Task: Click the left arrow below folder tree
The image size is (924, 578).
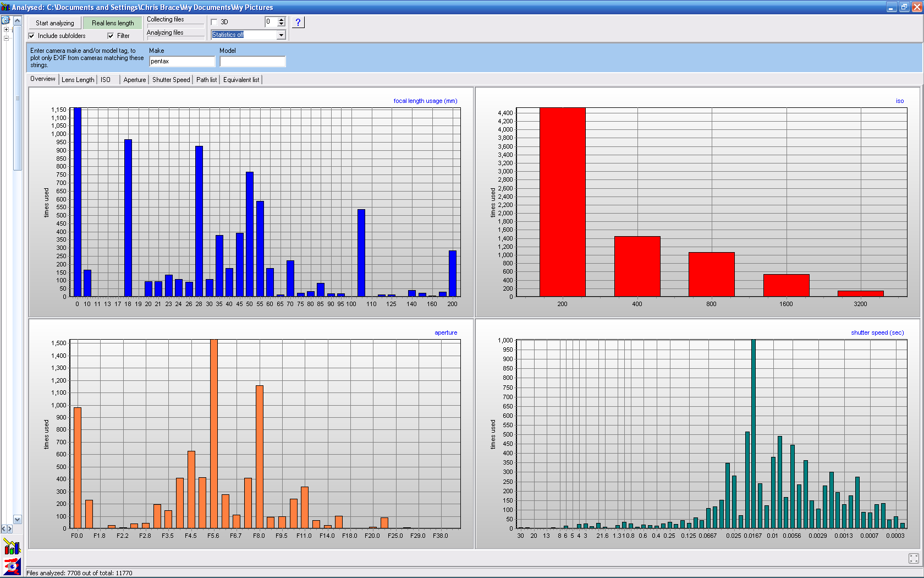Action: click(4, 529)
